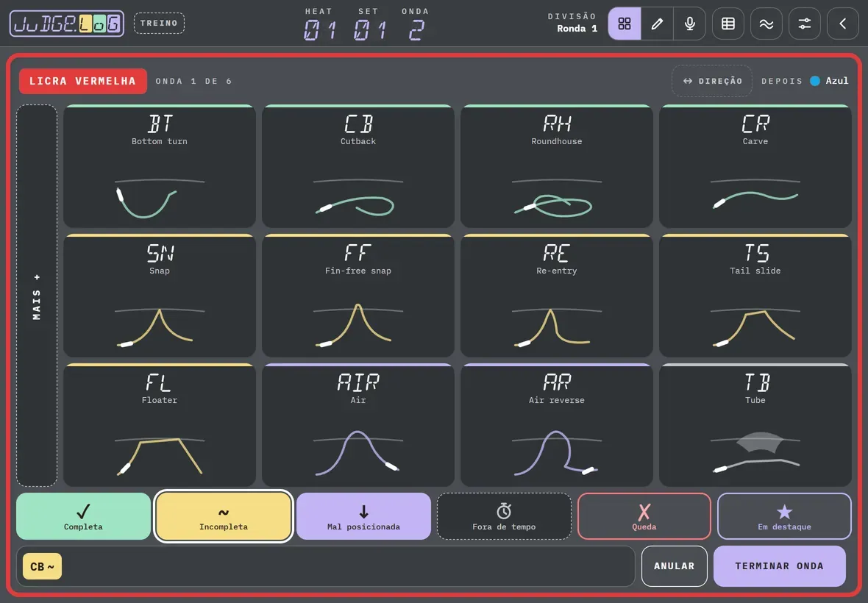Select the Tube maneuver tile
The width and height of the screenshot is (868, 603).
[755, 425]
